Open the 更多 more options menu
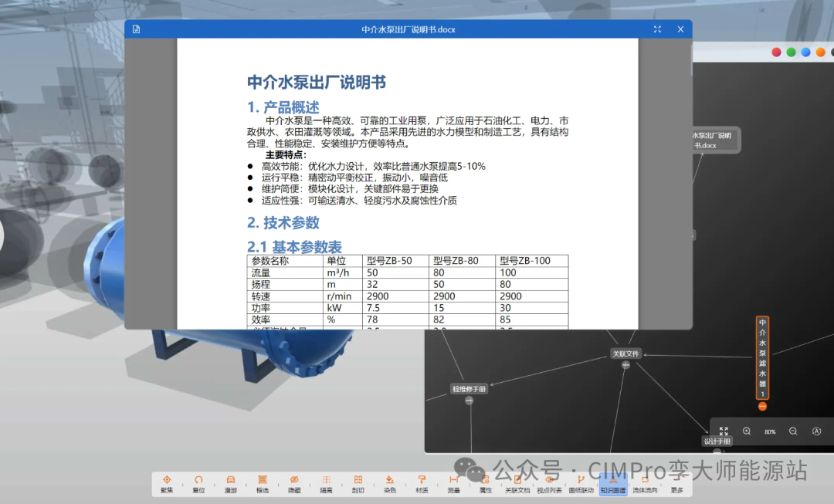The width and height of the screenshot is (834, 504). pyautogui.click(x=677, y=483)
